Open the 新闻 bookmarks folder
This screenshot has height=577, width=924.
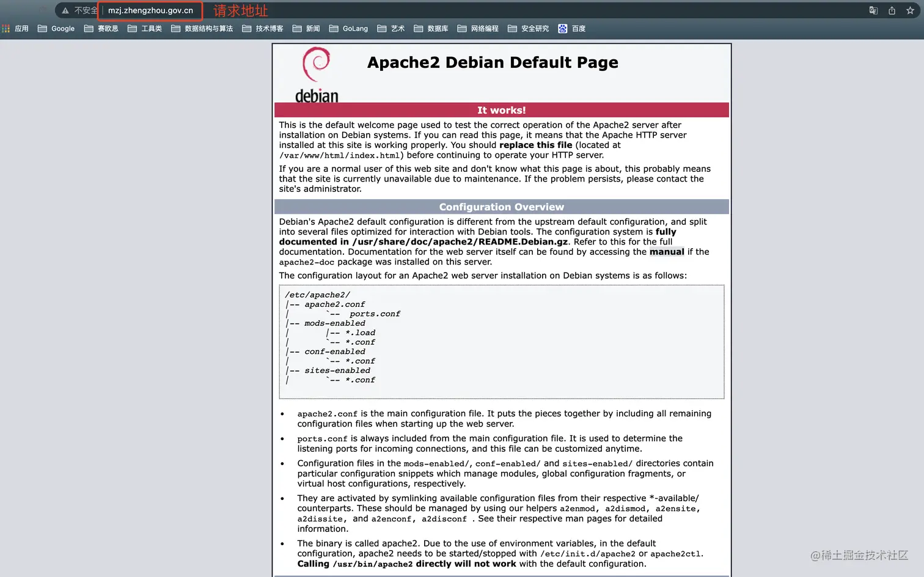[306, 29]
